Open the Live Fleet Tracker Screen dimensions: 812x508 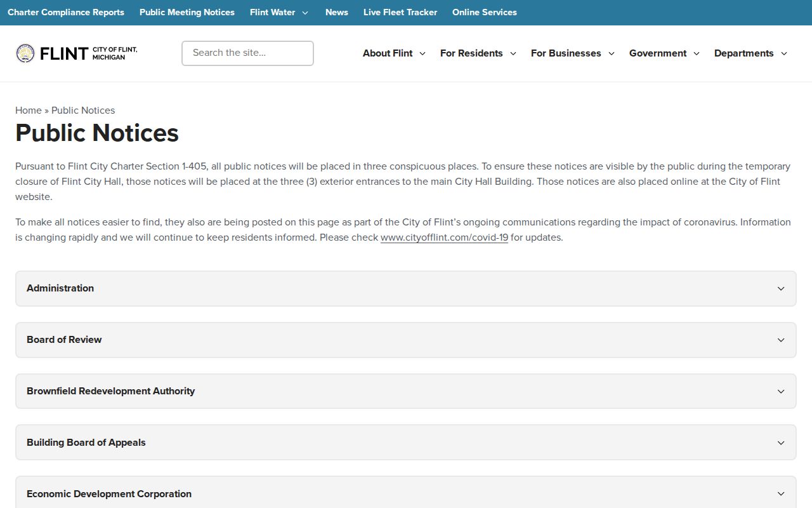click(400, 12)
